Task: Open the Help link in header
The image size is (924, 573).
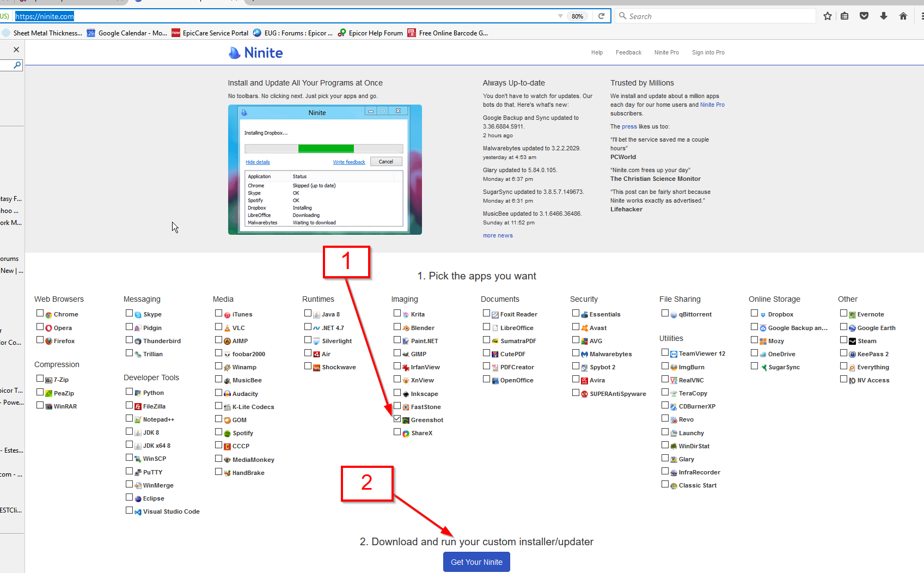Action: pyautogui.click(x=597, y=53)
